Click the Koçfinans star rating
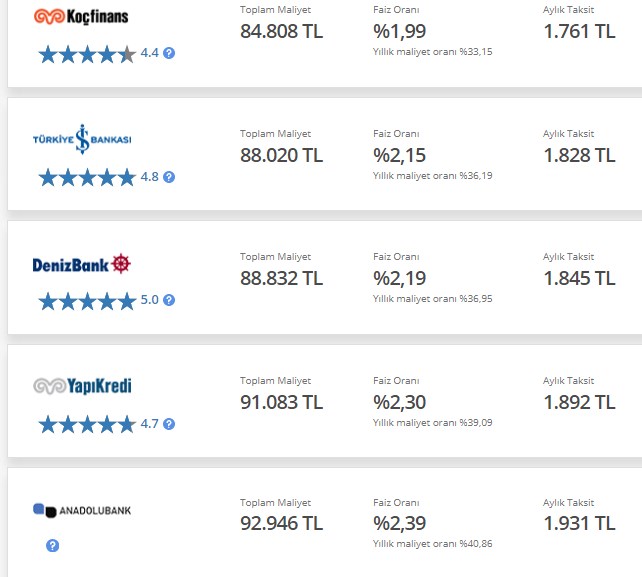Viewport: 642px width, 577px height. point(87,54)
